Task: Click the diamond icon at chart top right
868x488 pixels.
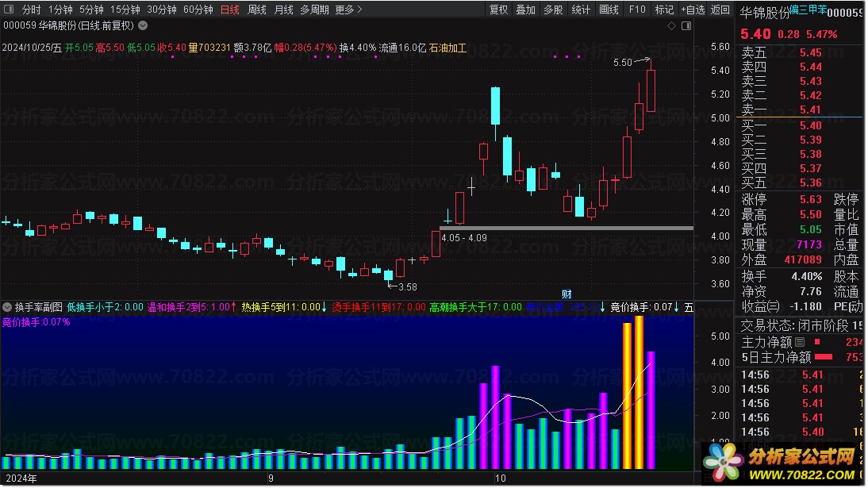Action: [x=671, y=25]
